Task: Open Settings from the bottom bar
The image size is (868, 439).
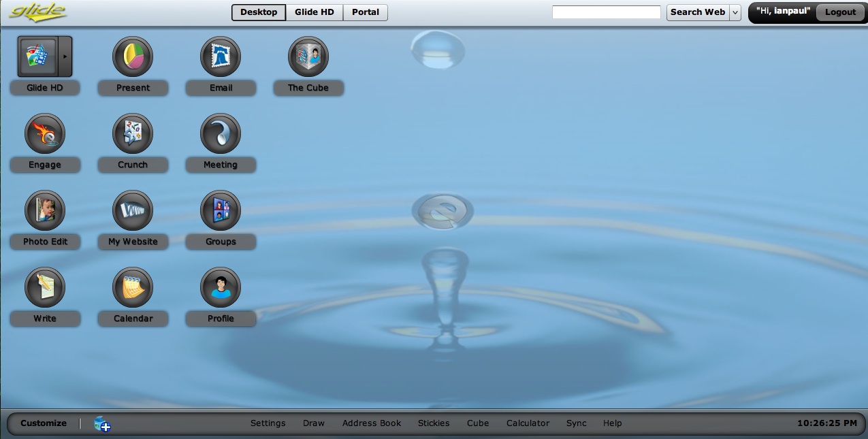Action: coord(268,423)
